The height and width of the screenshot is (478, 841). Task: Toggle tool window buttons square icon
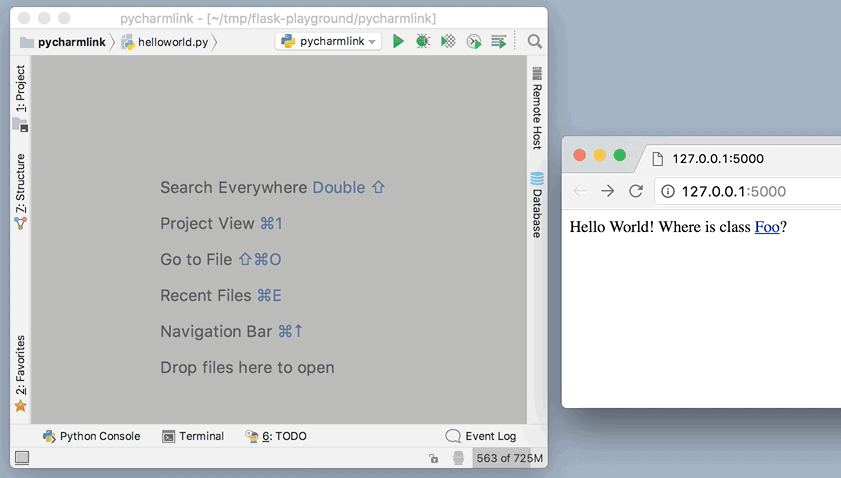[x=22, y=458]
